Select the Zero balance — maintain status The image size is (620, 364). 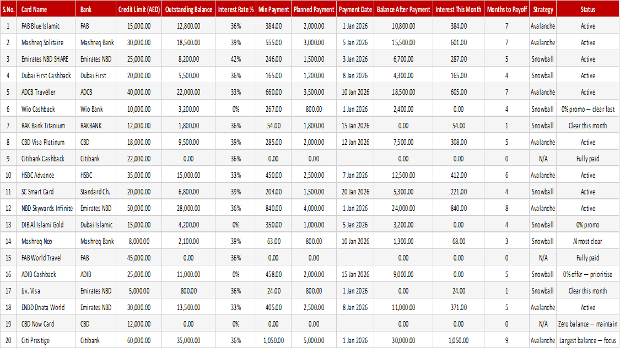[x=587, y=324]
